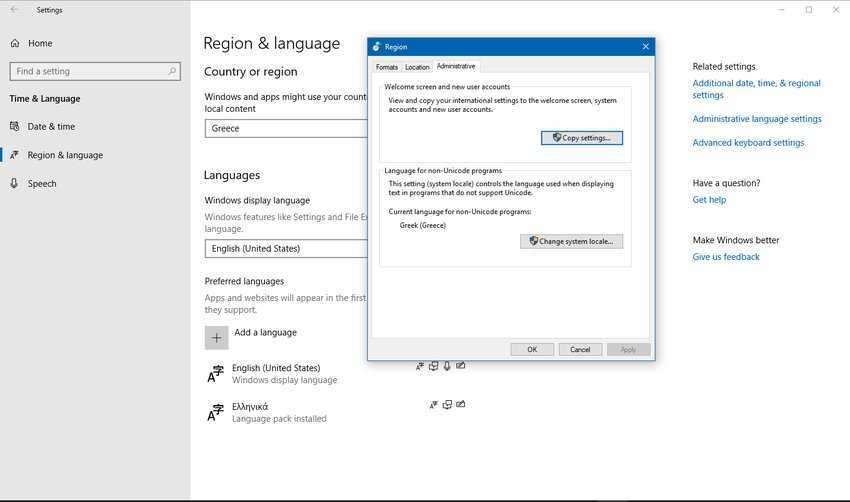
Task: Open Windows display language dropdown
Action: pyautogui.click(x=286, y=249)
